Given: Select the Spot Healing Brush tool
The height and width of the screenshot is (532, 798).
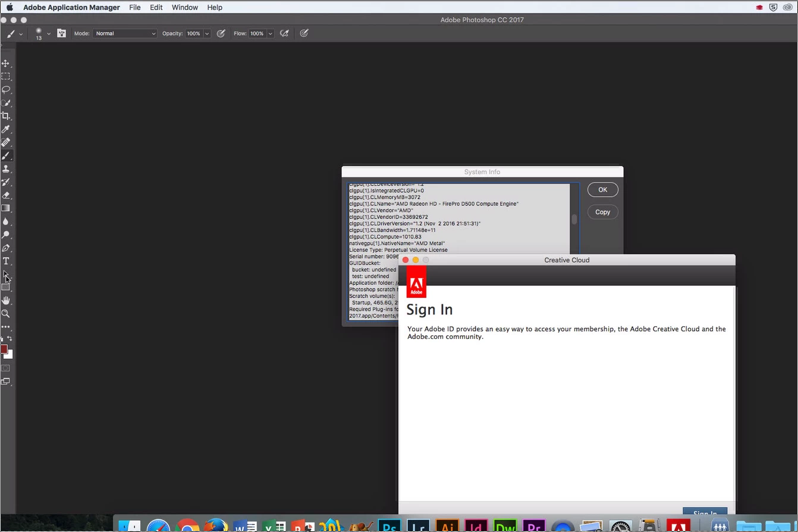Looking at the screenshot, I should (6, 142).
